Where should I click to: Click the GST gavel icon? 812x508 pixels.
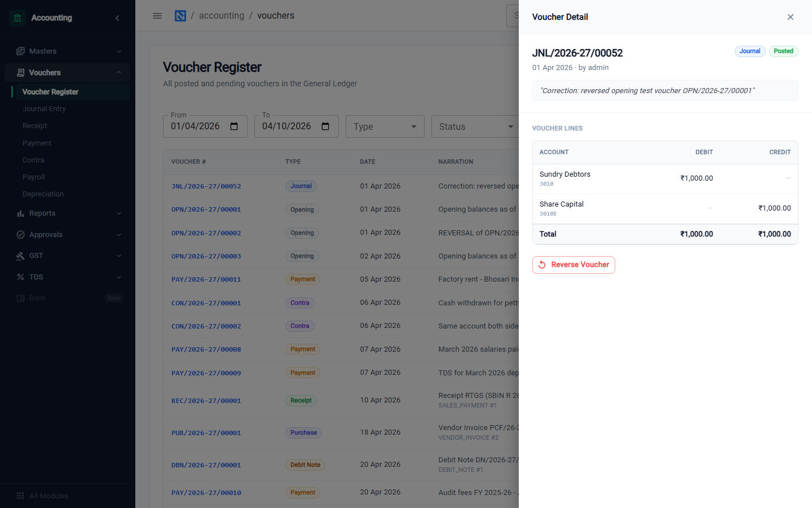[21, 256]
